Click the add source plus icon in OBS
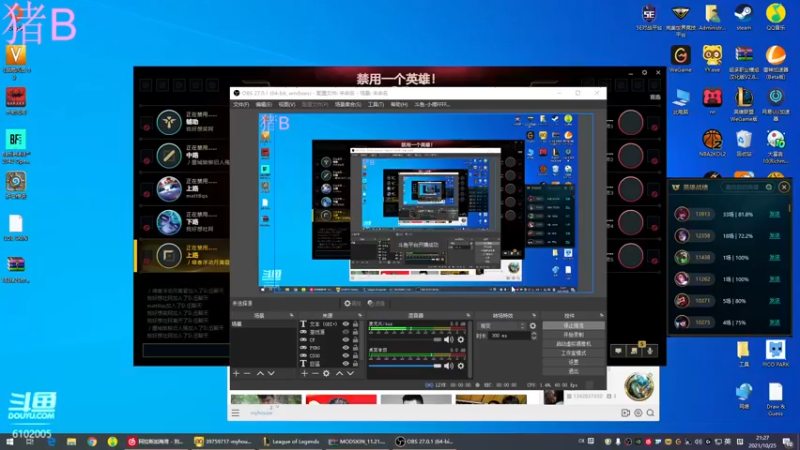 305,373
